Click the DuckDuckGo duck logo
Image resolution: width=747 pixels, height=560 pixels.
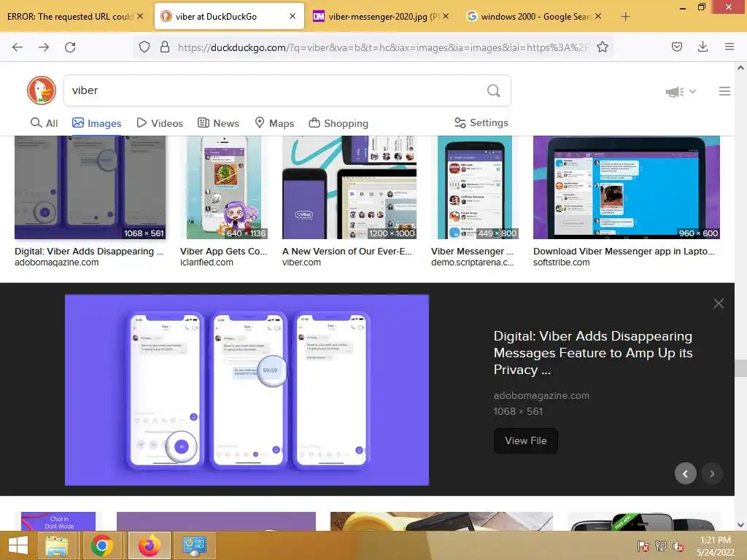coord(42,90)
